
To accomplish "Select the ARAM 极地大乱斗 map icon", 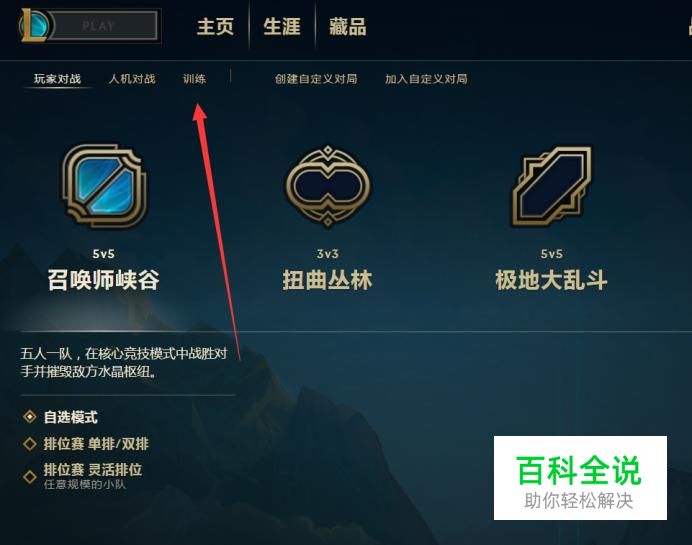I will click(x=552, y=186).
